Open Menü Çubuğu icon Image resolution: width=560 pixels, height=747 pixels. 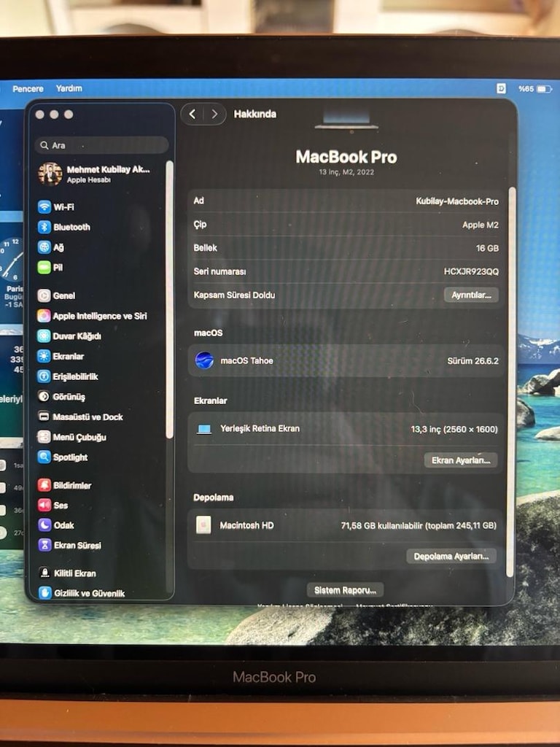(44, 437)
